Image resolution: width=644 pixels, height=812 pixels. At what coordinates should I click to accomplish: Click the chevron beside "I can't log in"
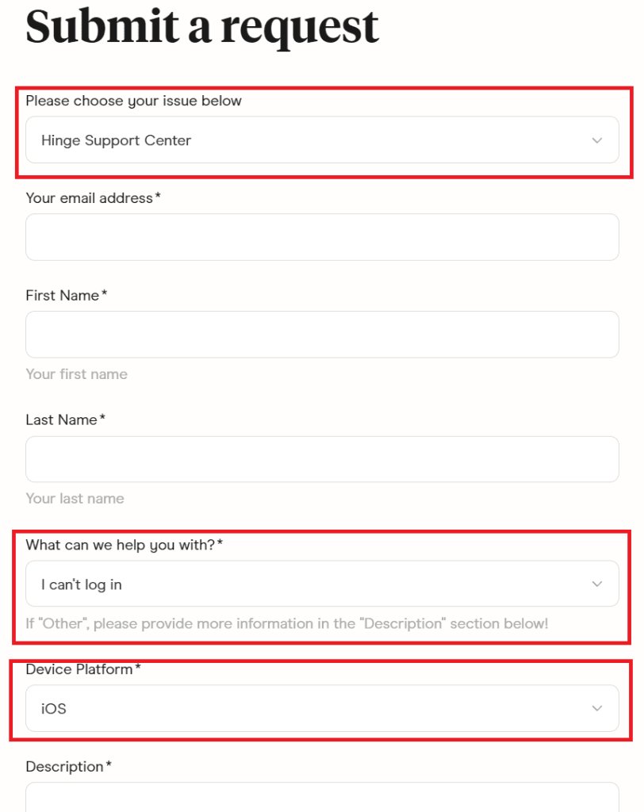[597, 583]
